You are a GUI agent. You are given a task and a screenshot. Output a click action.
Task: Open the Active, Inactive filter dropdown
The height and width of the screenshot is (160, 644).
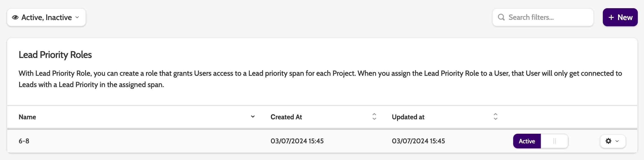pyautogui.click(x=47, y=18)
